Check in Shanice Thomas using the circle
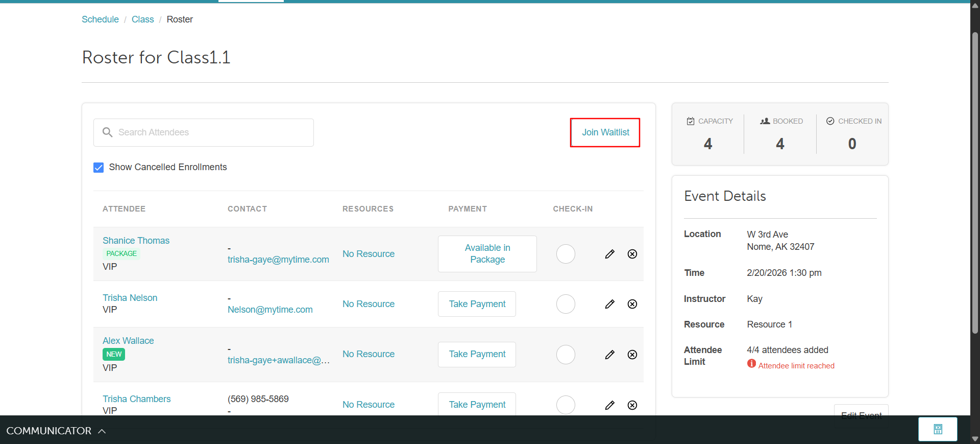Image resolution: width=980 pixels, height=444 pixels. (566, 254)
